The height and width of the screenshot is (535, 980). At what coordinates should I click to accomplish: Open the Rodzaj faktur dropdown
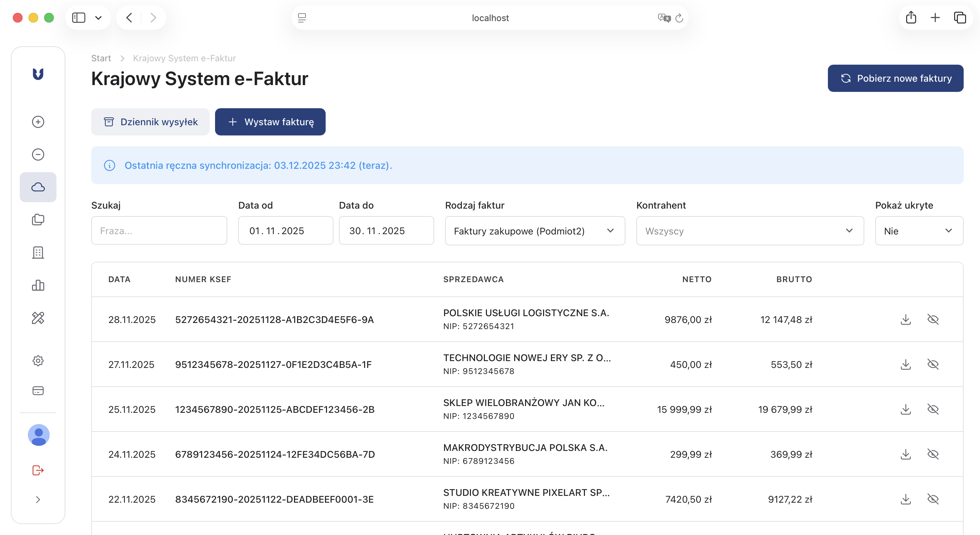535,231
